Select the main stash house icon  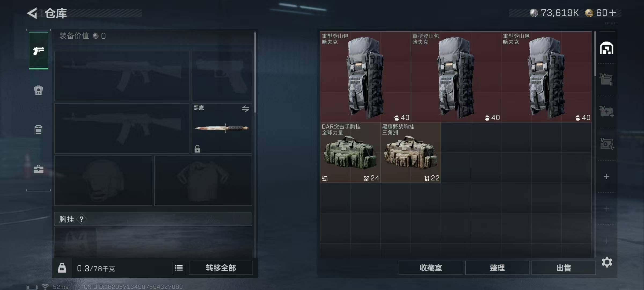click(607, 48)
